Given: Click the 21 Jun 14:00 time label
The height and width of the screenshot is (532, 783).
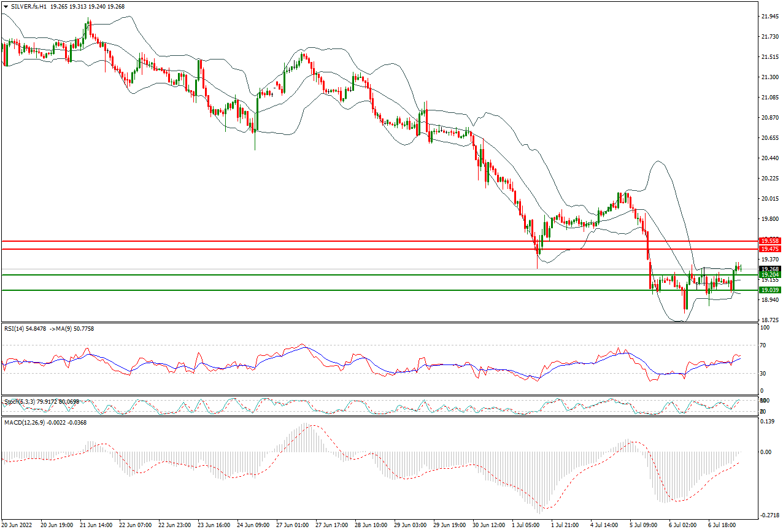Looking at the screenshot, I should tap(96, 526).
